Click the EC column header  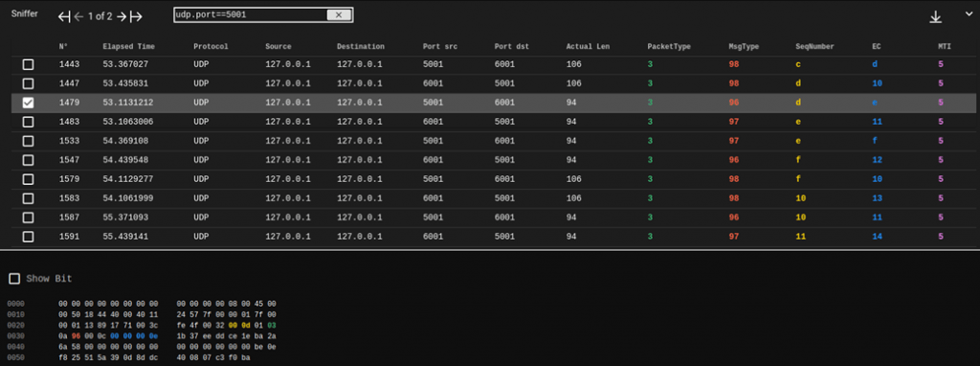point(877,46)
